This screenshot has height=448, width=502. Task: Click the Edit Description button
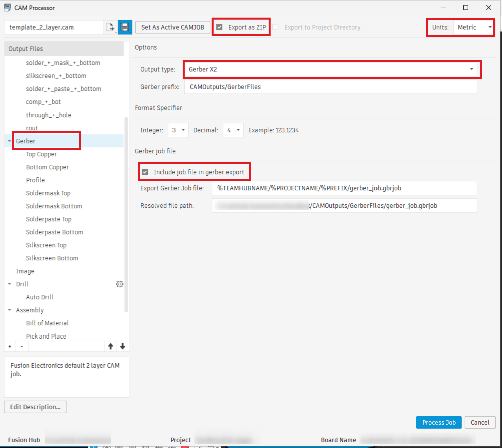[x=35, y=407]
